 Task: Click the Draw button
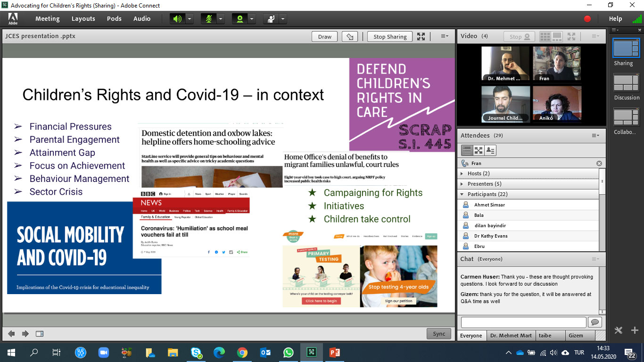[x=324, y=37]
